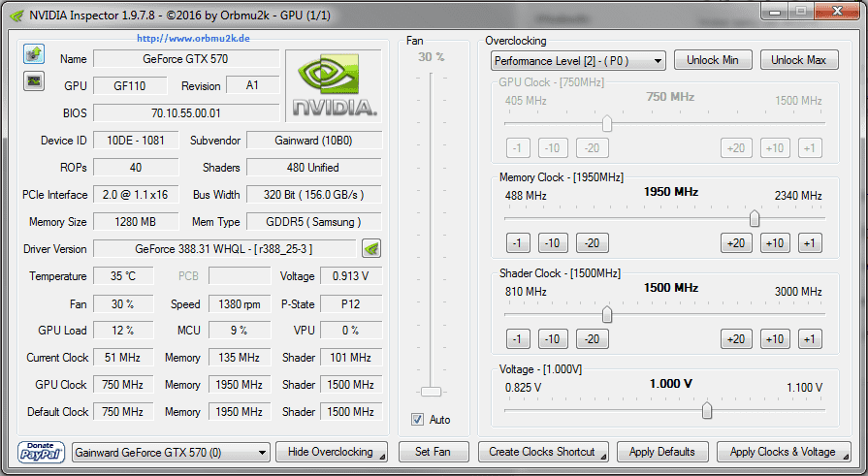Click the Shaders value 480 Unified
This screenshot has height=476, width=868.
314,167
